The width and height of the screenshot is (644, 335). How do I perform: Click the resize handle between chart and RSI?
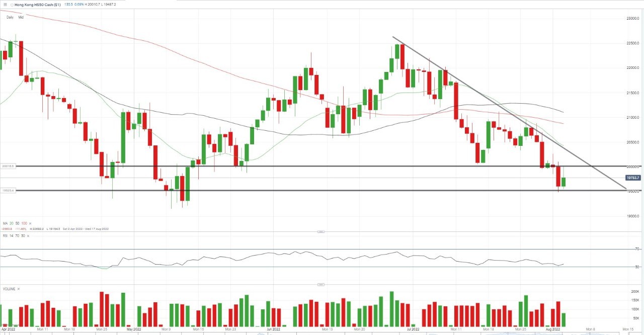pos(321,231)
